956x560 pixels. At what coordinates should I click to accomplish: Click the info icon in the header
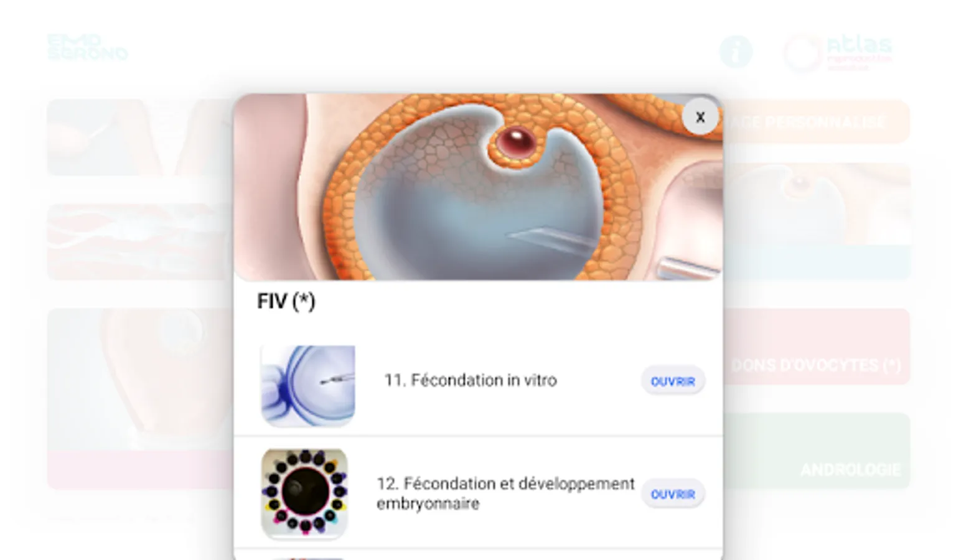736,52
